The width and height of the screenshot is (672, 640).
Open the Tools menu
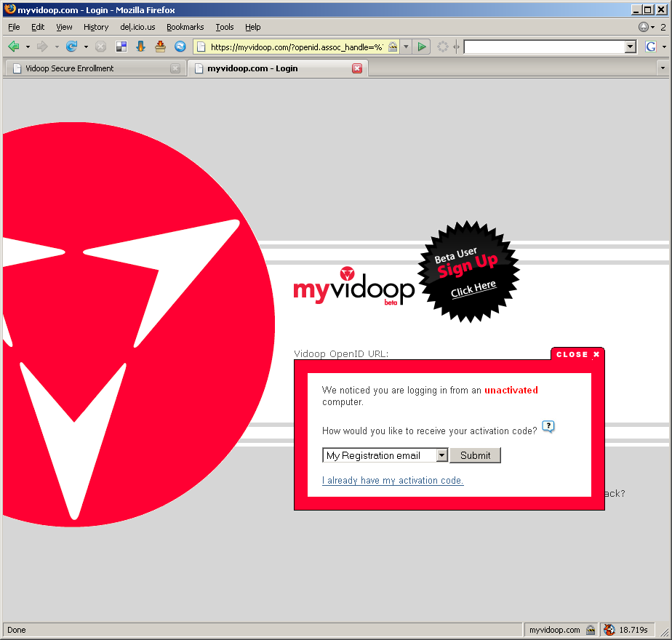[225, 27]
